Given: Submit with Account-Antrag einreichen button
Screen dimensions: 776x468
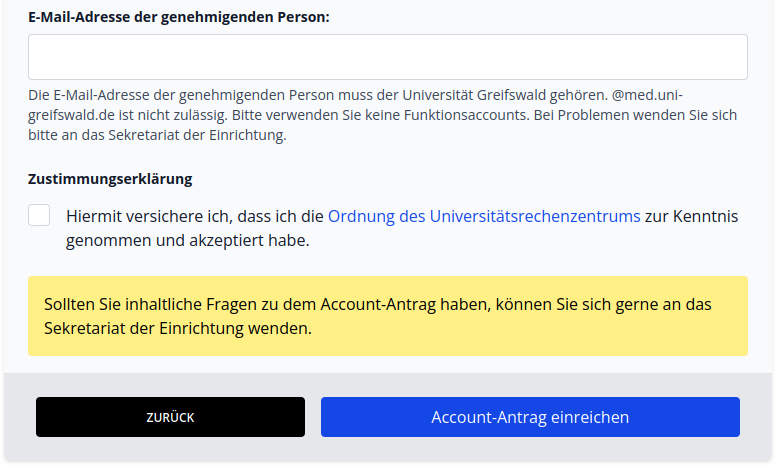Looking at the screenshot, I should click(x=530, y=417).
